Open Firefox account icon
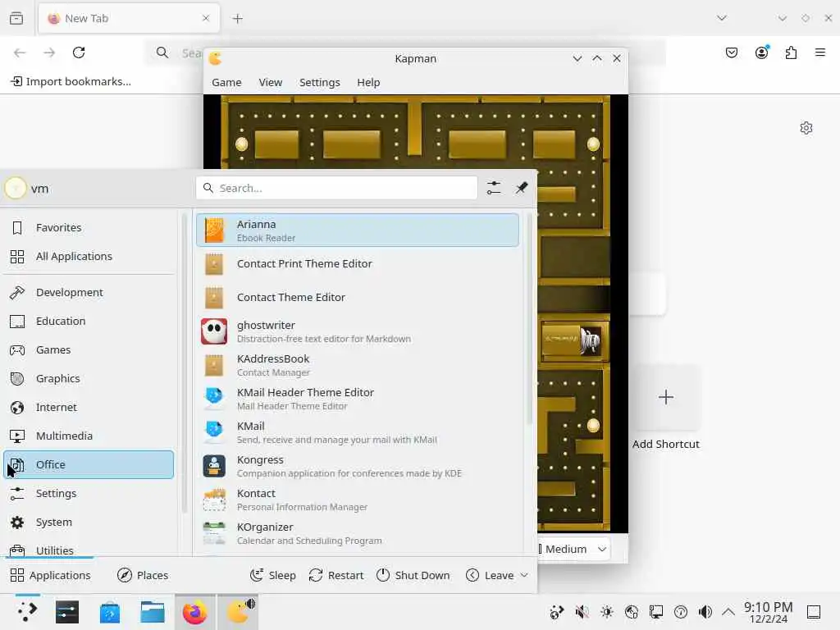The height and width of the screenshot is (630, 840). [x=762, y=52]
